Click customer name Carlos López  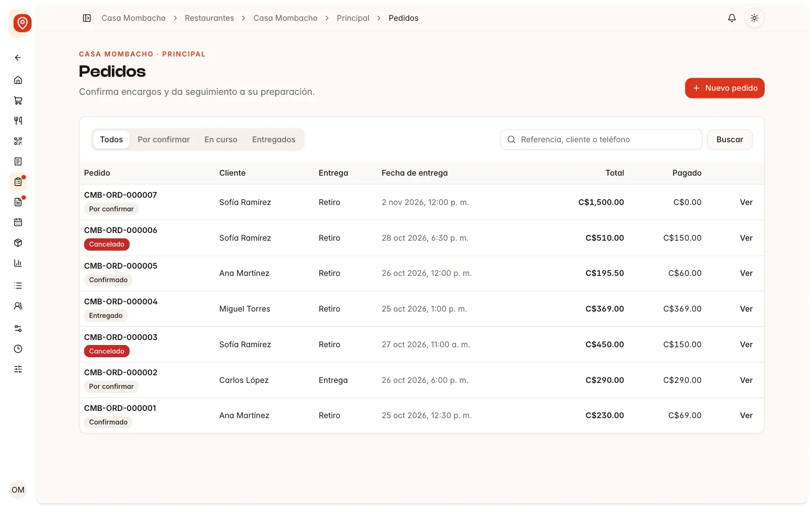click(x=244, y=380)
